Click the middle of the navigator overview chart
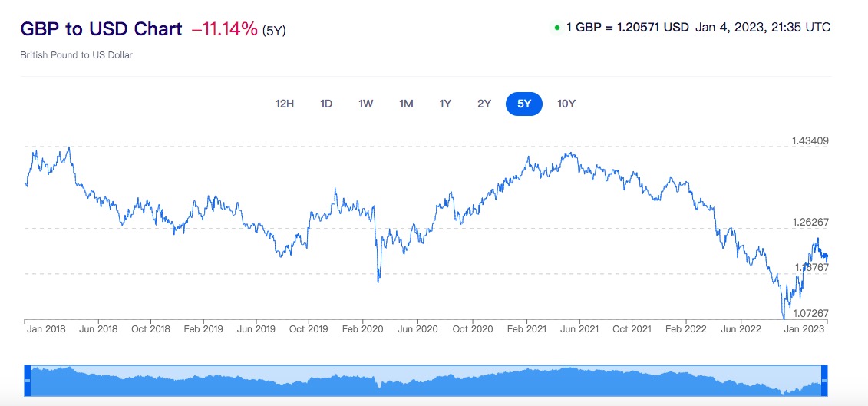The height and width of the screenshot is (406, 868). pos(425,381)
